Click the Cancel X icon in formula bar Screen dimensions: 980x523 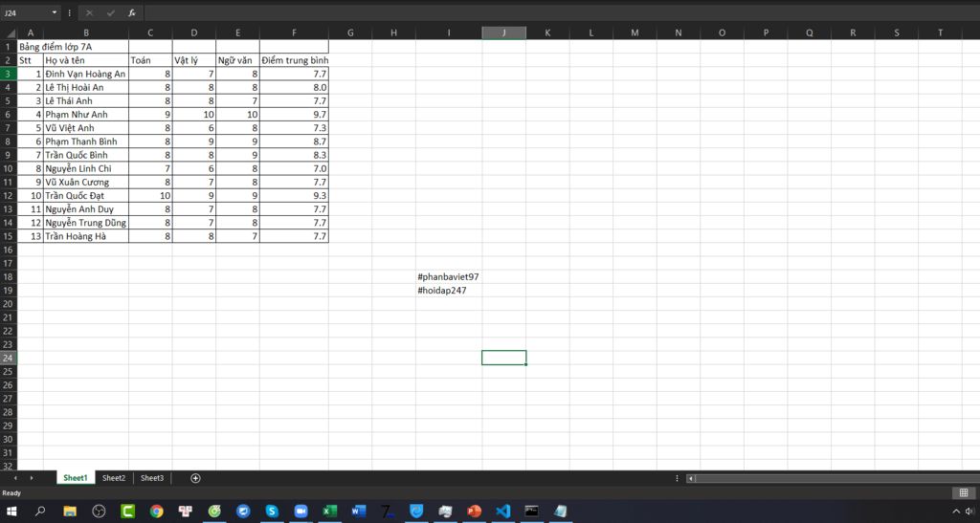tap(89, 12)
